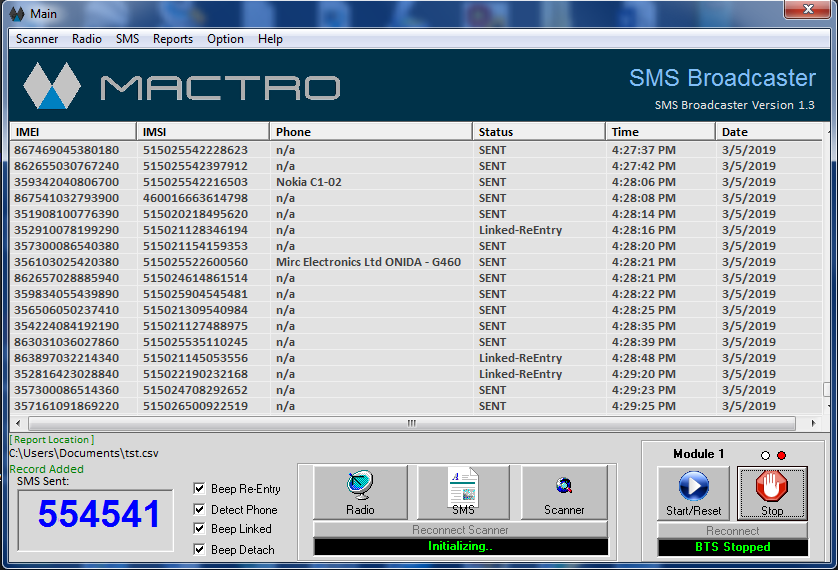The width and height of the screenshot is (838, 570).
Task: Click the Scanner magnifier icon button
Action: tap(564, 492)
